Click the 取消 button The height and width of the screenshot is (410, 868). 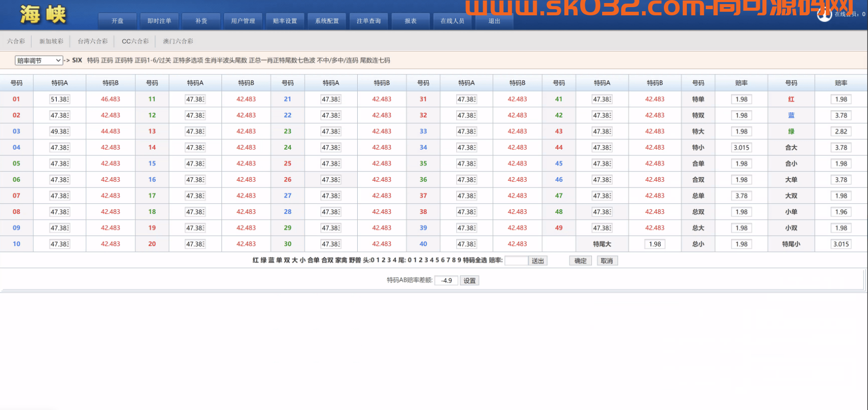click(x=607, y=261)
